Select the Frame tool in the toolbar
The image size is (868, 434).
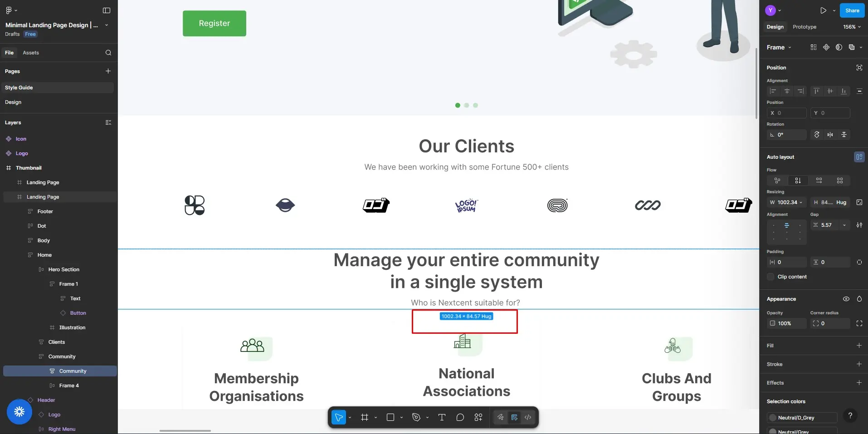point(365,418)
